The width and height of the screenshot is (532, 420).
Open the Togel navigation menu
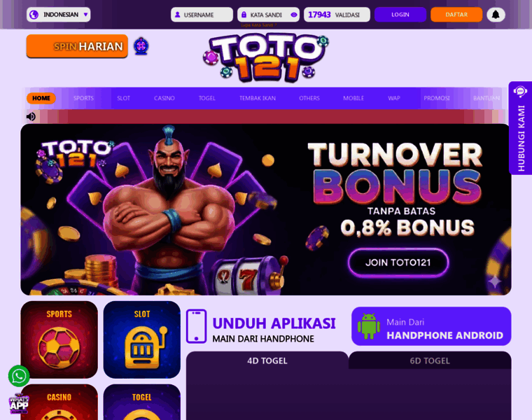click(207, 98)
